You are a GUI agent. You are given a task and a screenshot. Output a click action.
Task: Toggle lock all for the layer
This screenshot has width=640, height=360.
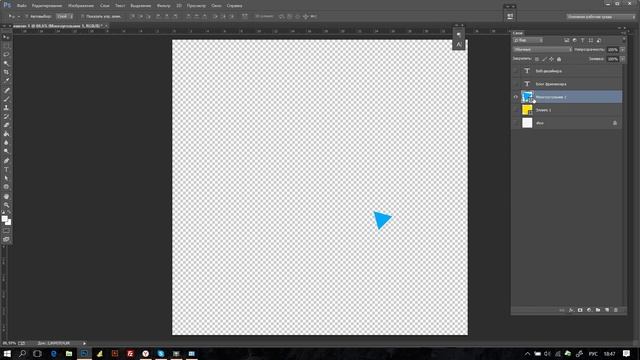pyautogui.click(x=559, y=59)
